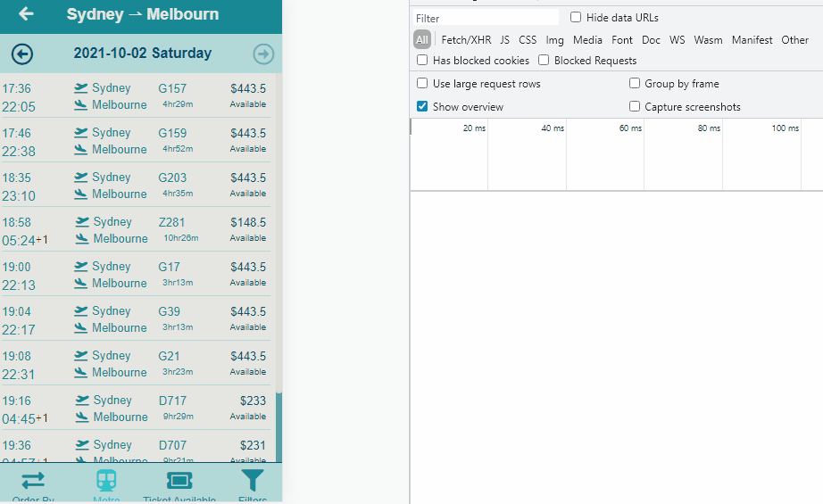Filter requests by Font

(622, 40)
